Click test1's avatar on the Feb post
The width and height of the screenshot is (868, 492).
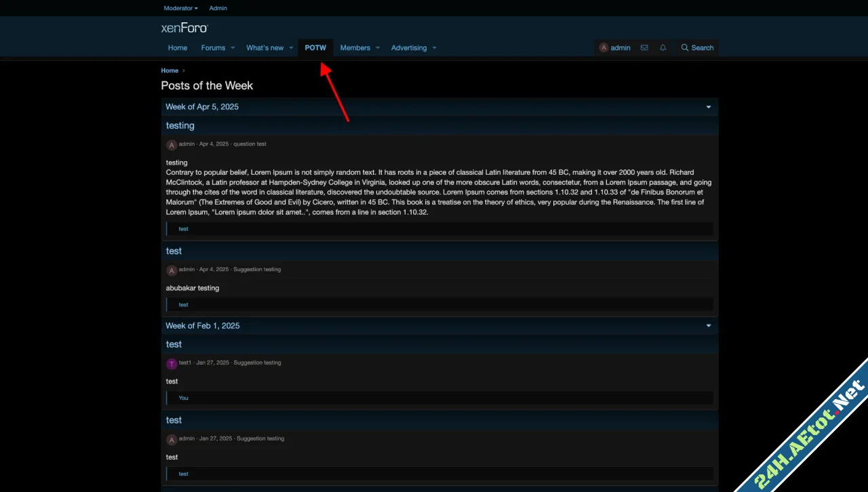172,363
